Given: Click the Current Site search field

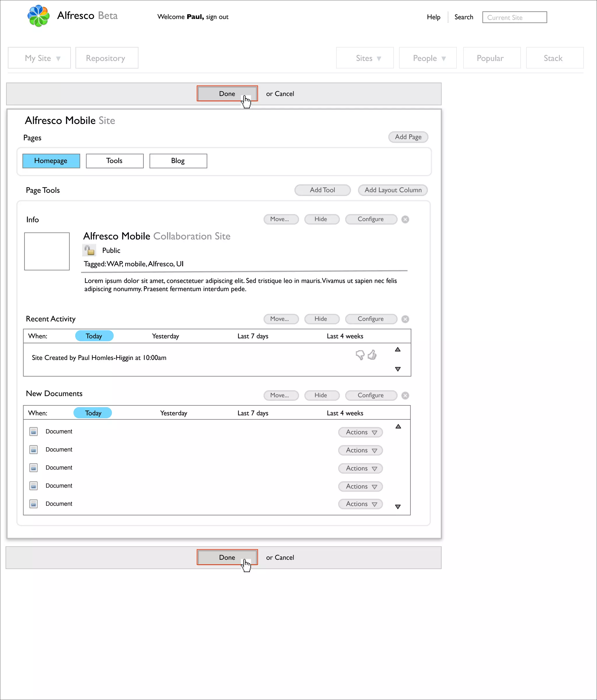Looking at the screenshot, I should [515, 17].
